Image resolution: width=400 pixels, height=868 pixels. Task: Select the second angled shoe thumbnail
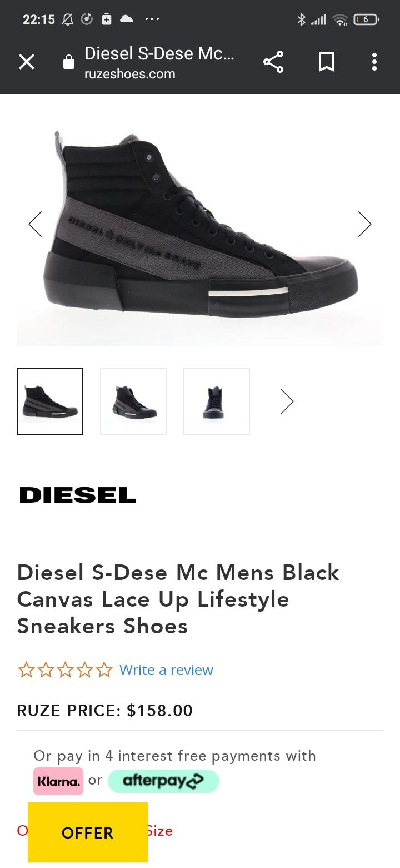point(133,401)
